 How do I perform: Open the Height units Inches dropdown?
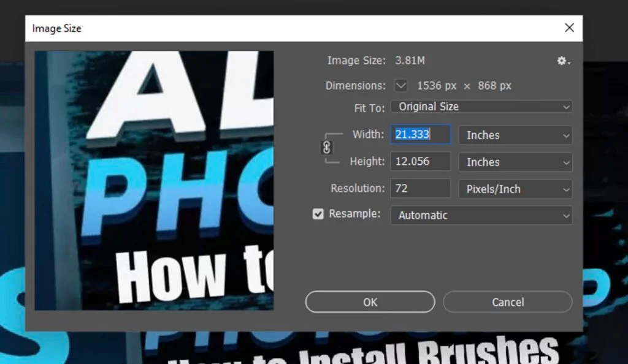515,162
